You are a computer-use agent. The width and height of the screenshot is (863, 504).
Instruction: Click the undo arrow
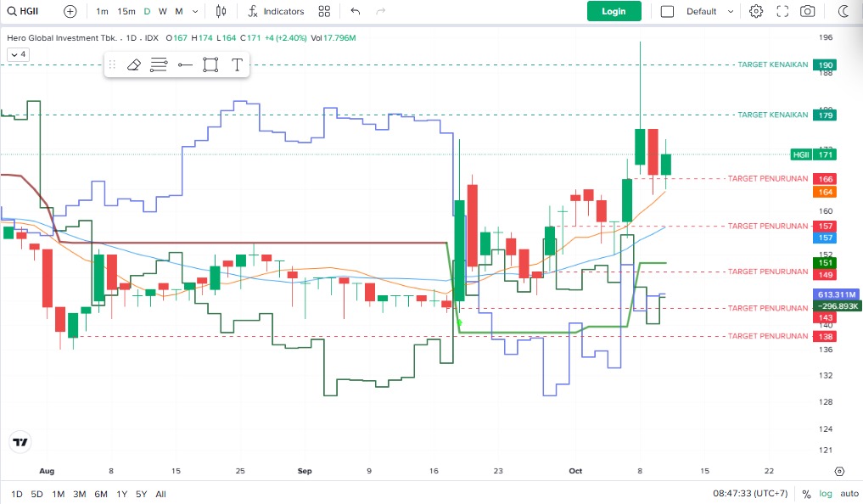(355, 12)
